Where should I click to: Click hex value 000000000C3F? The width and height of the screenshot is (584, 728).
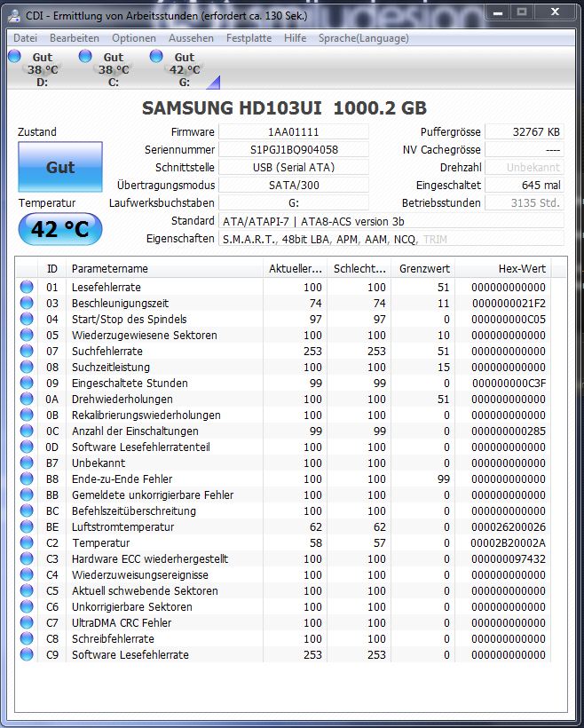509,383
